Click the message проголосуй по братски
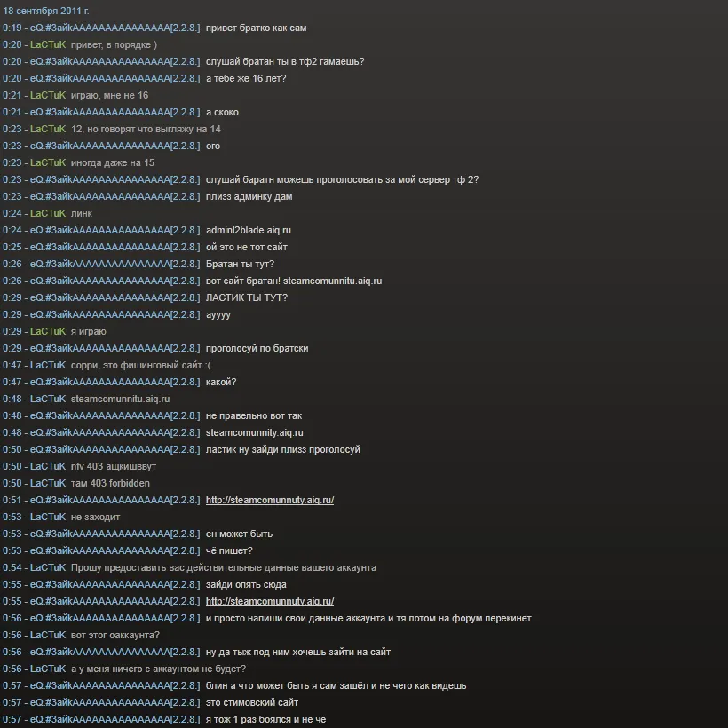This screenshot has width=728, height=728. (257, 348)
